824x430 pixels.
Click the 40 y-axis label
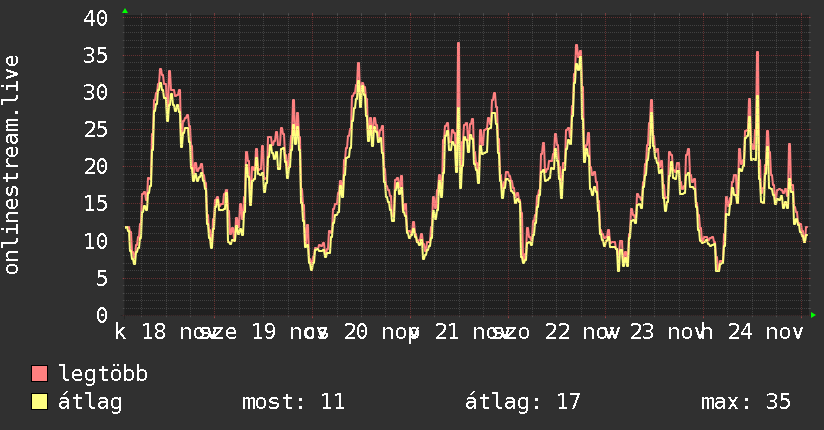(x=96, y=18)
